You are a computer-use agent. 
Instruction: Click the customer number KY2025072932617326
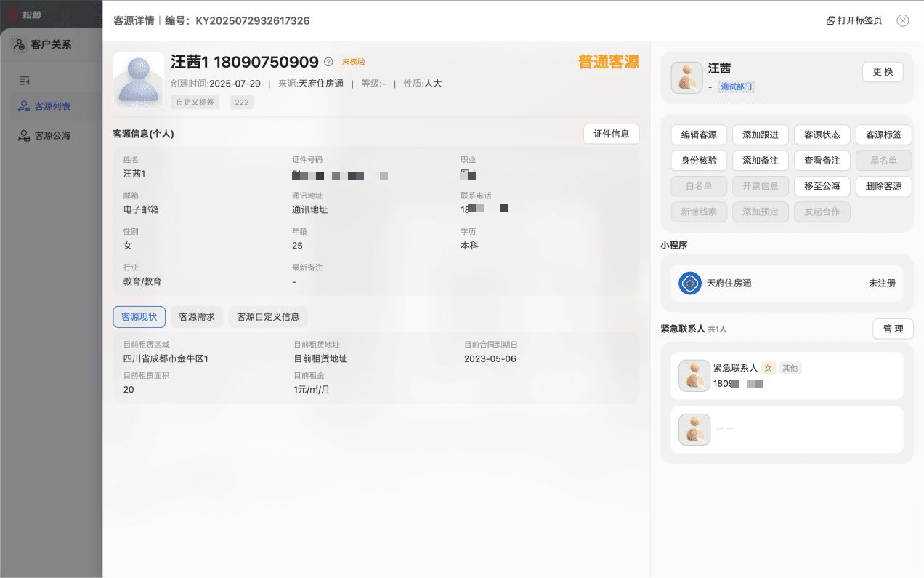[x=253, y=20]
